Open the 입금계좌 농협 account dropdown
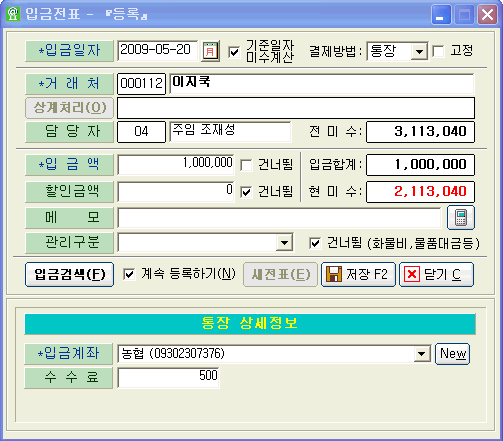This screenshot has height=441, width=503. click(x=421, y=354)
